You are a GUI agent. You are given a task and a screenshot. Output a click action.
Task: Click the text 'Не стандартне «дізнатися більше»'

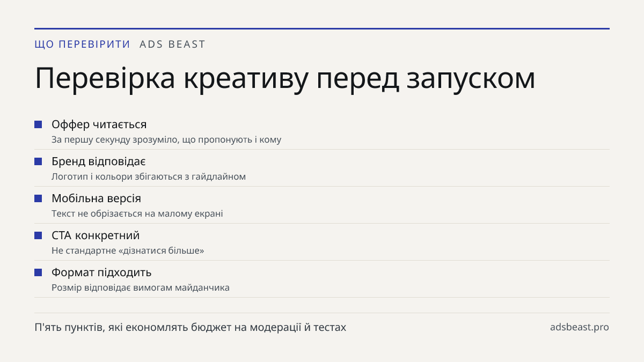coord(128,250)
